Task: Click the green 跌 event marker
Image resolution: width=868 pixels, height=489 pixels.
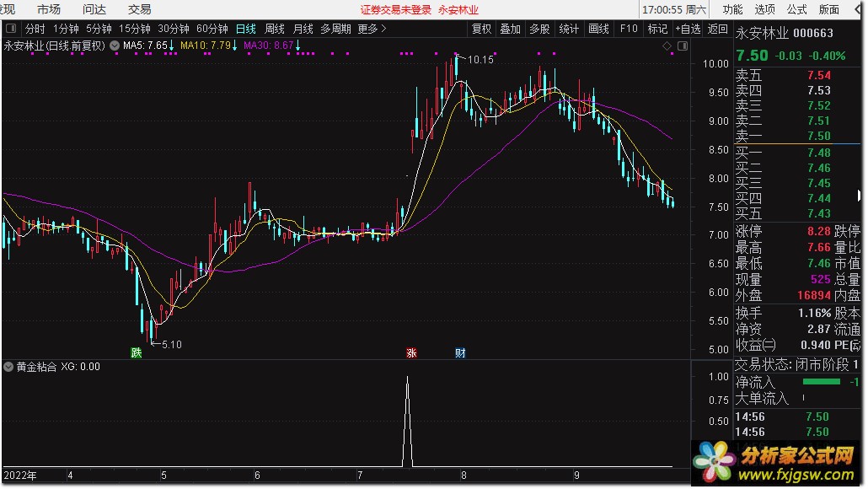Action: coord(137,352)
